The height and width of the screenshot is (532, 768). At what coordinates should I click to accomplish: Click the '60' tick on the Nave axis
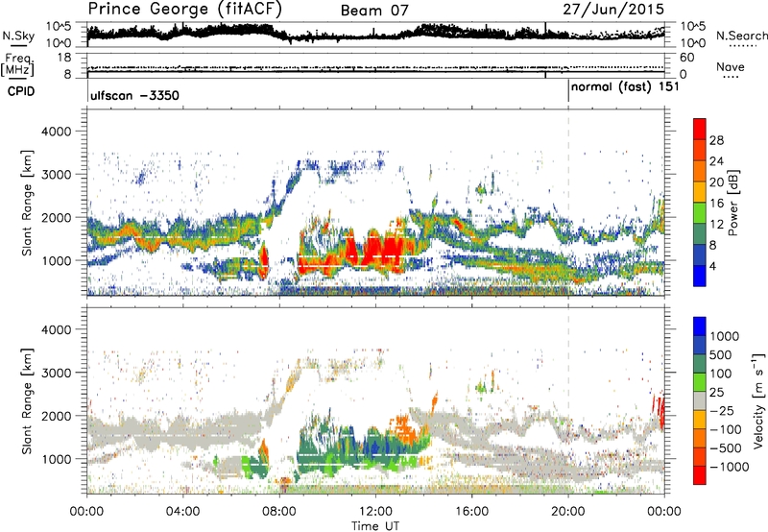point(686,58)
